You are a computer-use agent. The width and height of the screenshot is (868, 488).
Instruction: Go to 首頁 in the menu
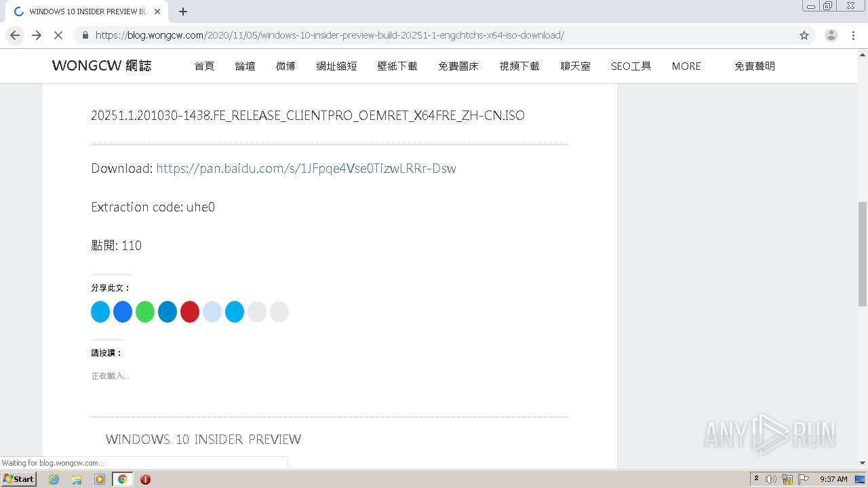(204, 66)
